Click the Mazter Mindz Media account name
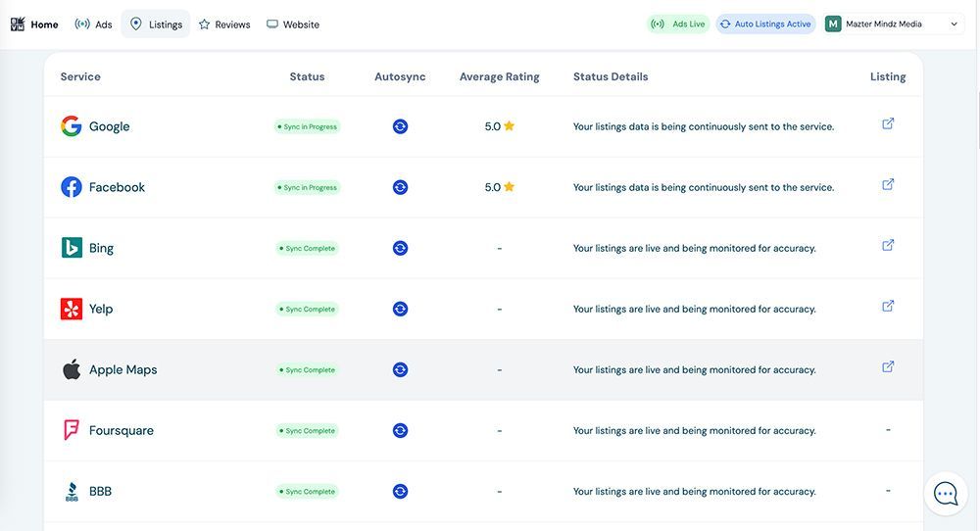The height and width of the screenshot is (531, 980). pos(884,24)
